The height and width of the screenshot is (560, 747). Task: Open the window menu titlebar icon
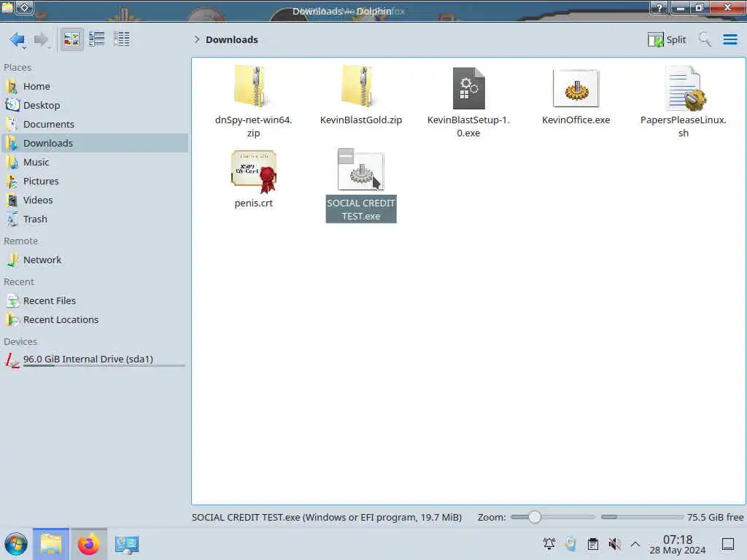click(7, 7)
